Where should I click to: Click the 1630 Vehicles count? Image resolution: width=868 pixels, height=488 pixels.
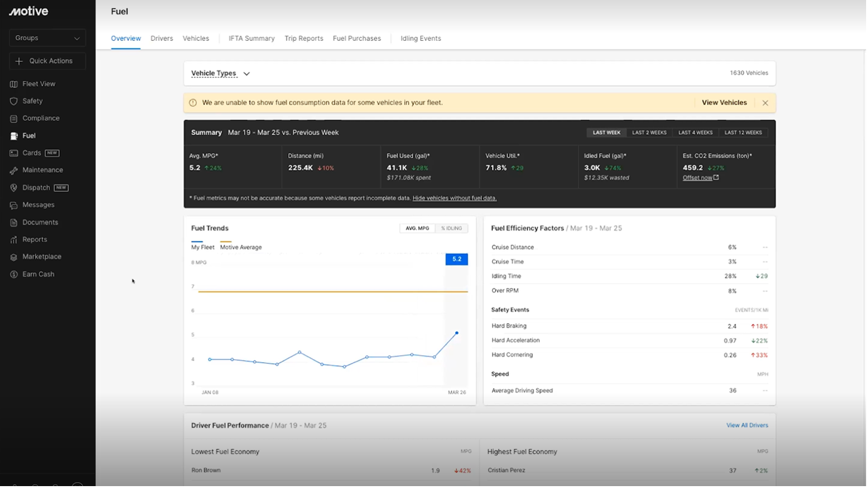(749, 74)
